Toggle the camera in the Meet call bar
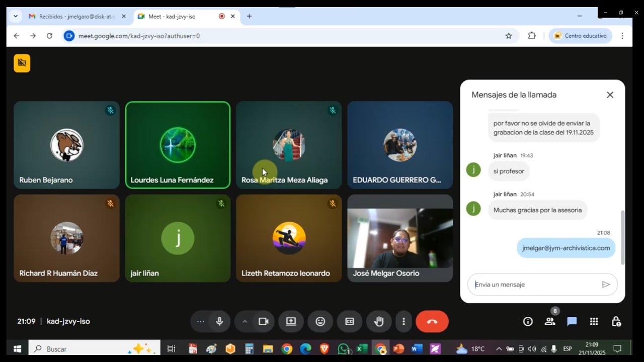The width and height of the screenshot is (644, 362). coord(264,322)
